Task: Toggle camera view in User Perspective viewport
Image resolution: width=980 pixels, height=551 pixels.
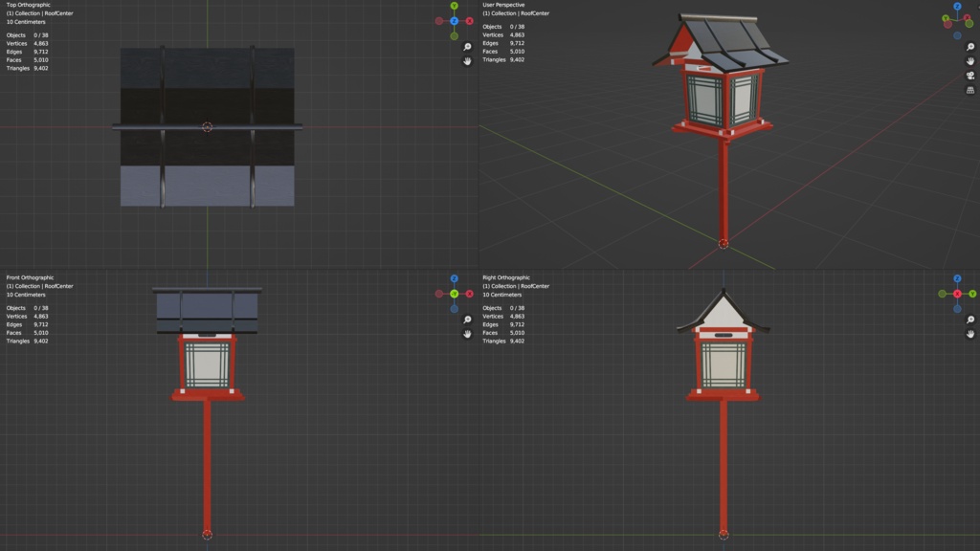Action: coord(970,76)
